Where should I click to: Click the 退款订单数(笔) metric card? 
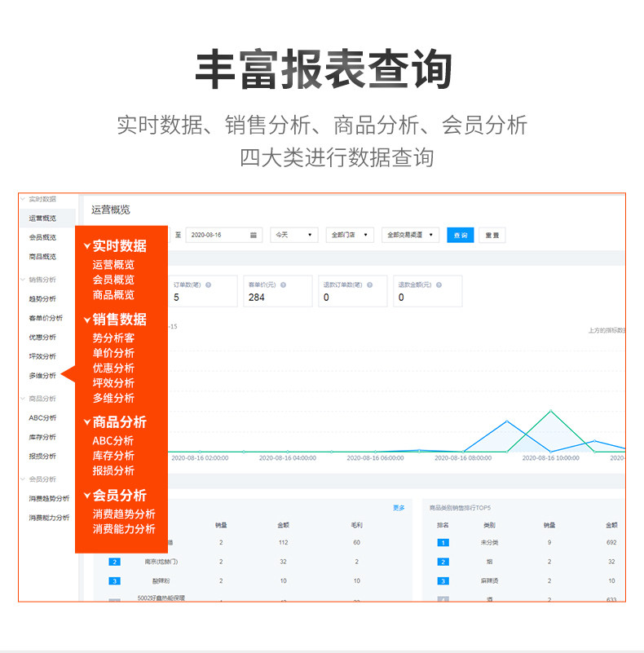tap(353, 291)
